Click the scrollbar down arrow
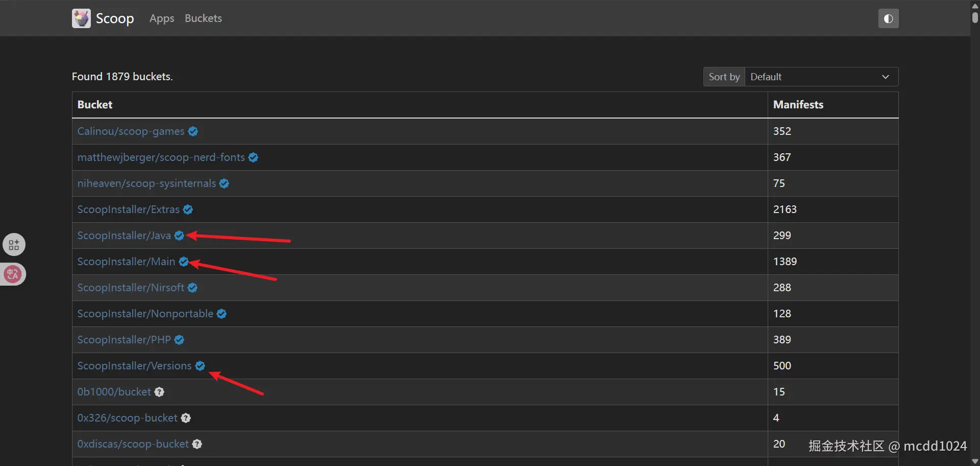This screenshot has height=466, width=980. click(975, 461)
